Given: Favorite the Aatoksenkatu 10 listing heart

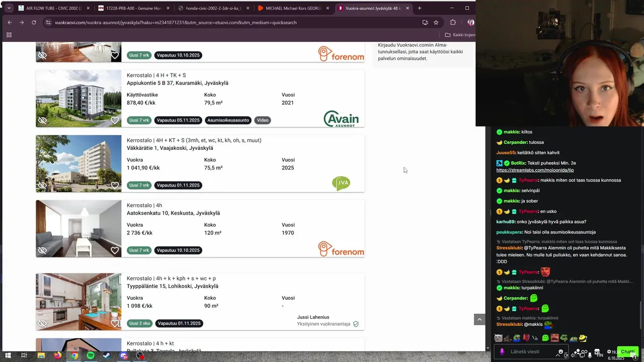Looking at the screenshot, I should coord(115,250).
